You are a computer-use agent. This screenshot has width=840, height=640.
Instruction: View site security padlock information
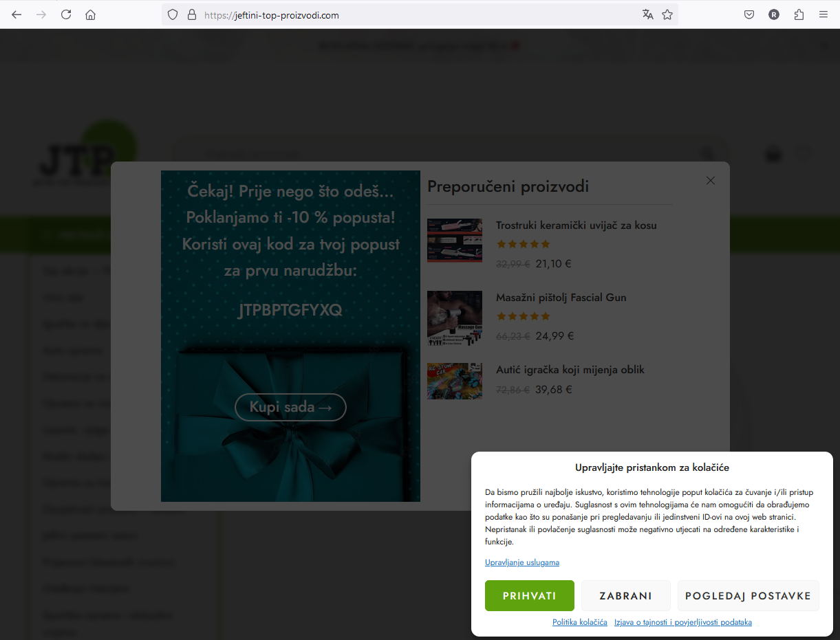click(x=192, y=14)
